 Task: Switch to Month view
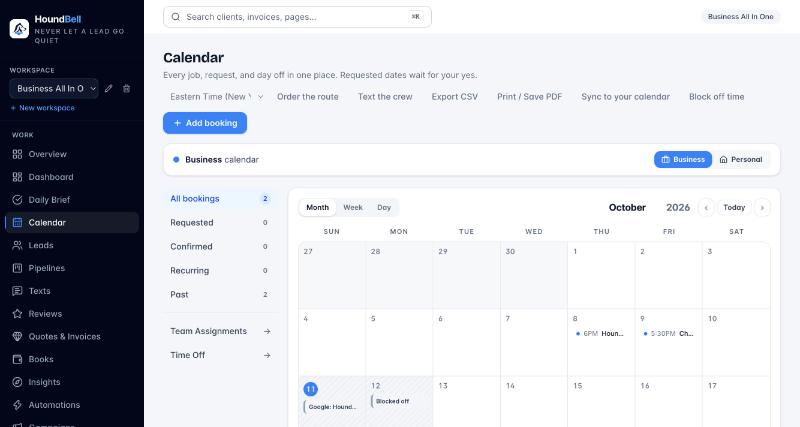(317, 208)
